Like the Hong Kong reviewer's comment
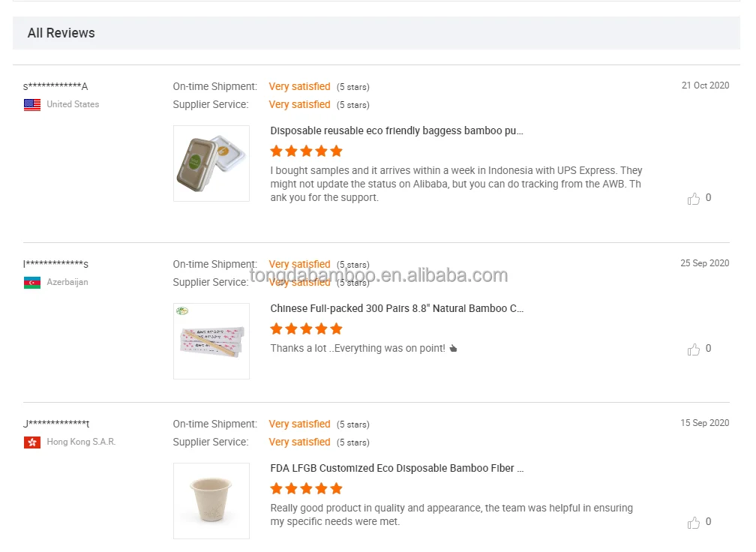756x552 pixels. pyautogui.click(x=694, y=522)
